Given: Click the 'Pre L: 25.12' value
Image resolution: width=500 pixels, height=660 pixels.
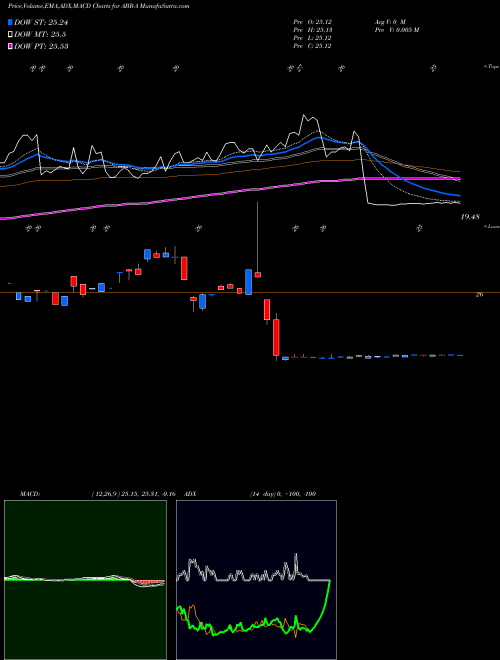Looking at the screenshot, I should point(313,38).
